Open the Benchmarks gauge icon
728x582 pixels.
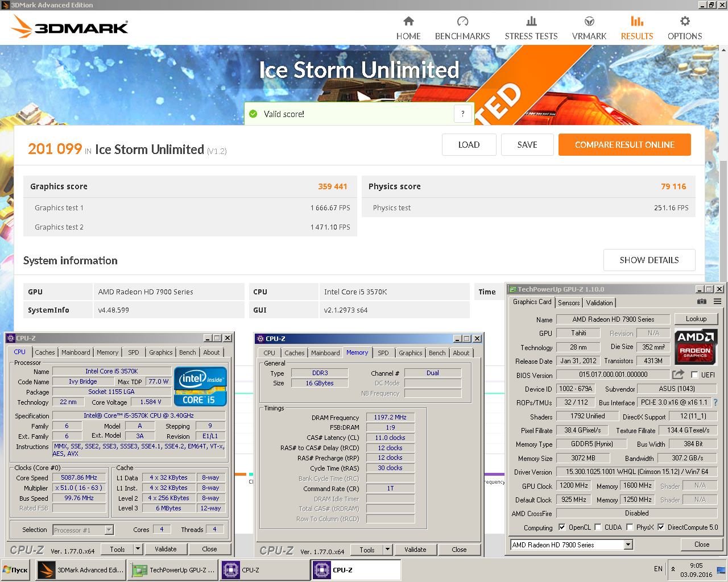click(462, 22)
